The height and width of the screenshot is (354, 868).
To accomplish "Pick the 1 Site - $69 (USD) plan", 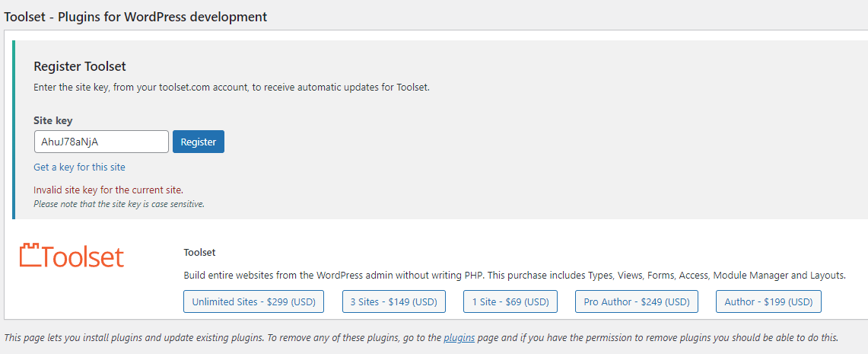I will tap(510, 301).
